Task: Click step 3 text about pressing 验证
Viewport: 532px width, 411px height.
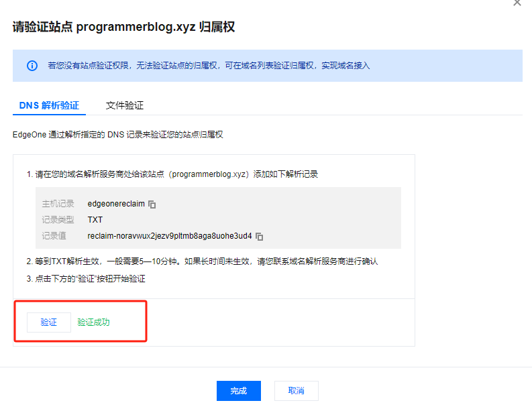Action: pos(86,279)
